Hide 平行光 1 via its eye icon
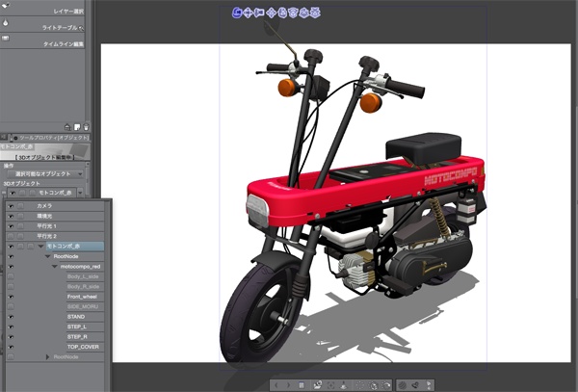This screenshot has width=578, height=392. pos(11,226)
